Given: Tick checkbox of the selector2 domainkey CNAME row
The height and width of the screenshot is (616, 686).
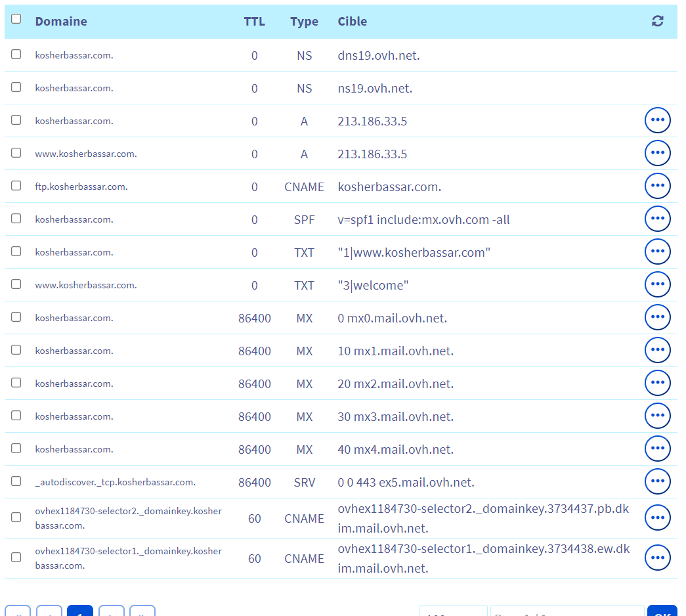Looking at the screenshot, I should coord(16,517).
